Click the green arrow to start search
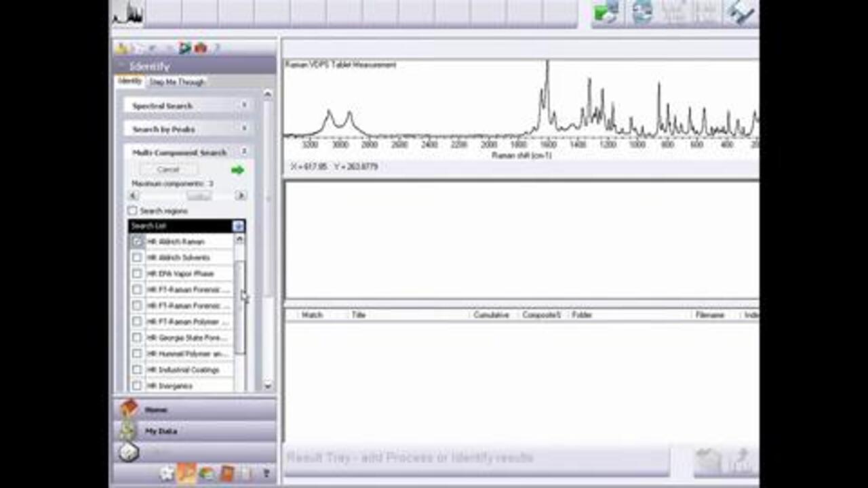The width and height of the screenshot is (868, 488). pos(237,170)
